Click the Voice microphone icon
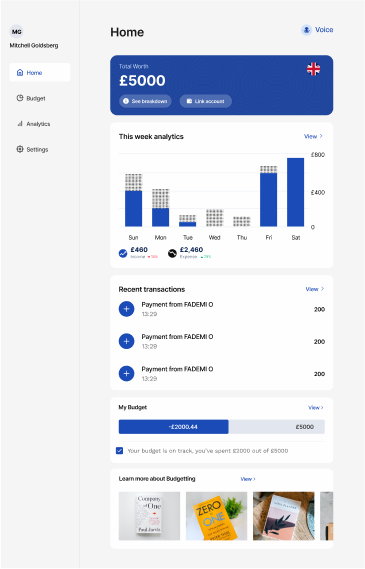 307,30
